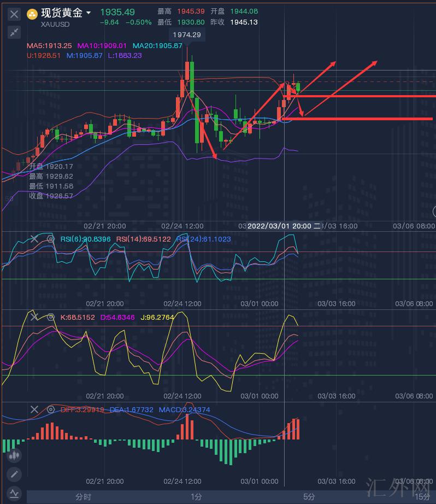The width and height of the screenshot is (436, 504).
Task: Open MACD indicator settings gear
Action: tap(51, 409)
